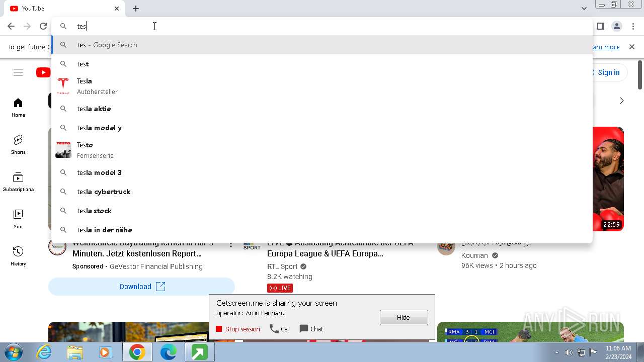The image size is (644, 362).
Task: Start a call with the operator
Action: 280,329
